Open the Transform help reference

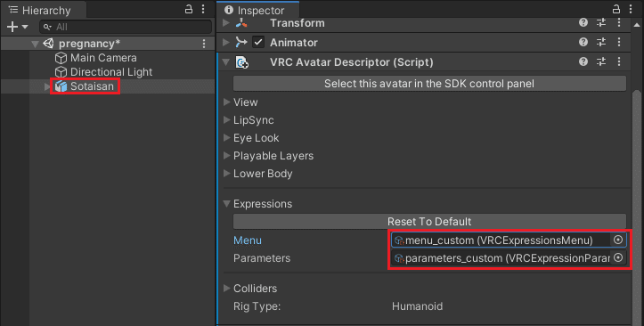pyautogui.click(x=583, y=22)
